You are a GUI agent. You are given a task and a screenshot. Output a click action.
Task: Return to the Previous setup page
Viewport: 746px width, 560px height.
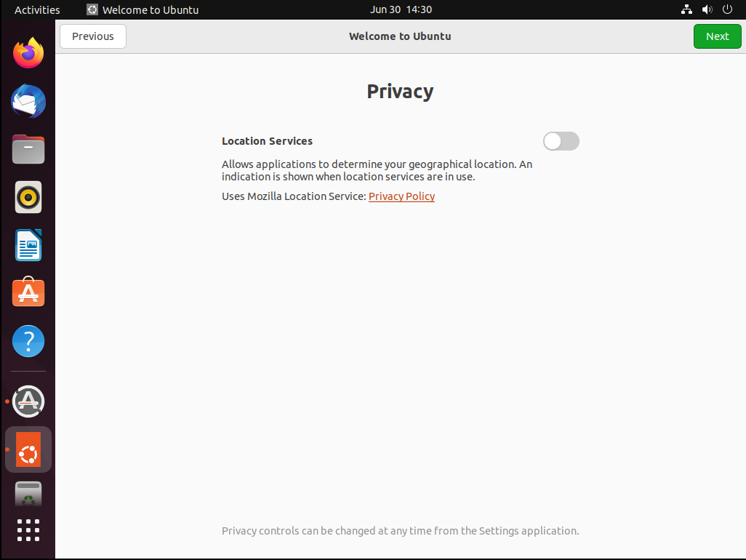pos(93,36)
